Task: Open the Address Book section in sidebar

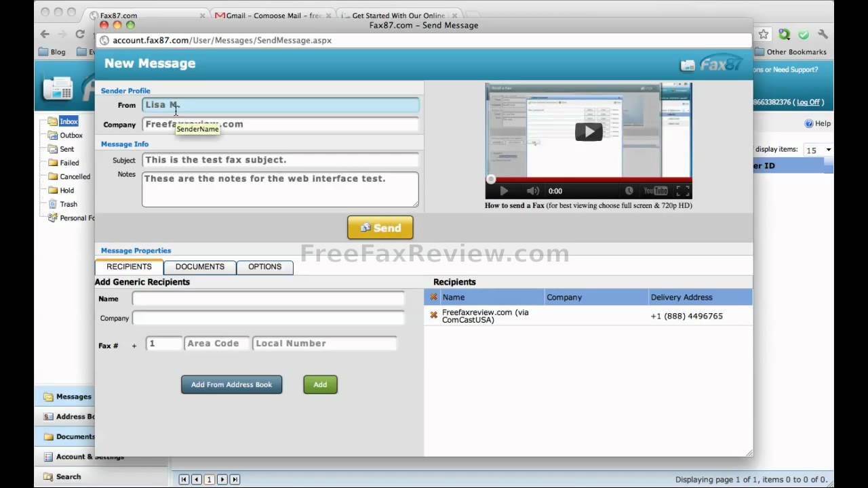Action: pos(65,416)
